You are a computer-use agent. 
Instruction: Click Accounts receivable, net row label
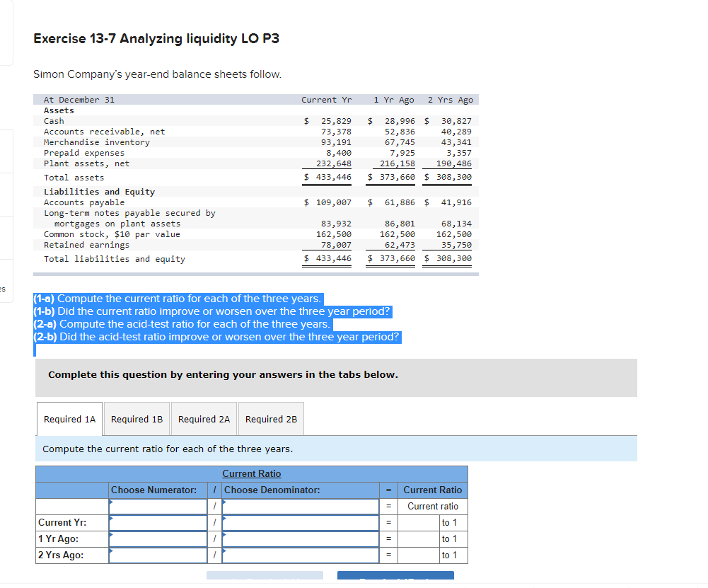104,132
